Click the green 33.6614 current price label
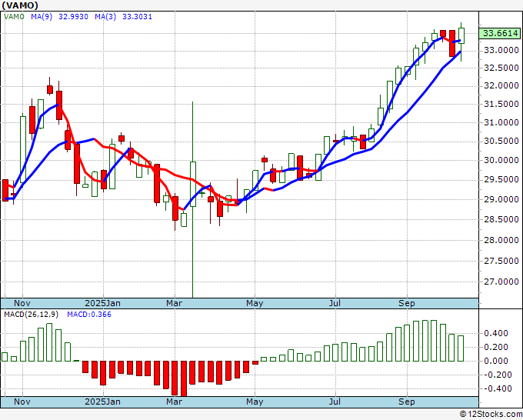Screen dimensions: 523x420 click(x=499, y=33)
